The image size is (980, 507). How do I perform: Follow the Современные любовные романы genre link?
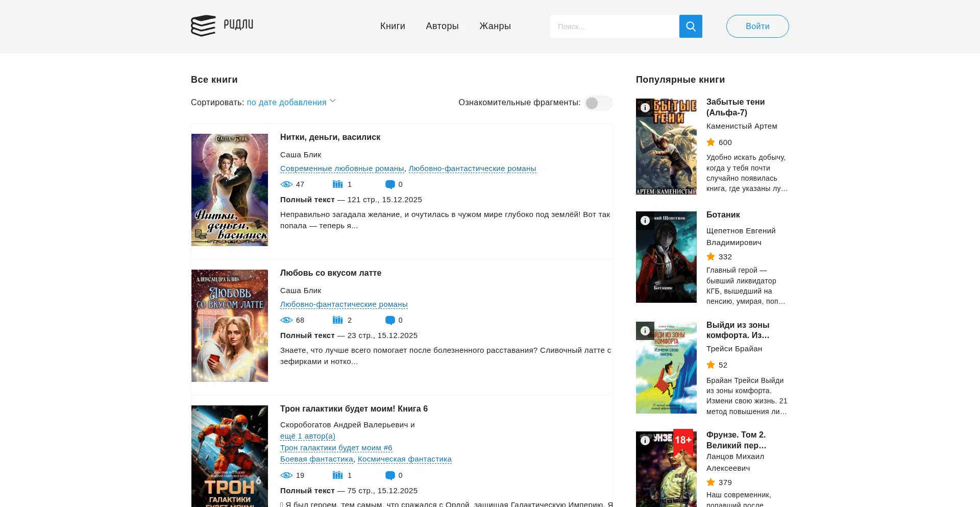click(341, 168)
